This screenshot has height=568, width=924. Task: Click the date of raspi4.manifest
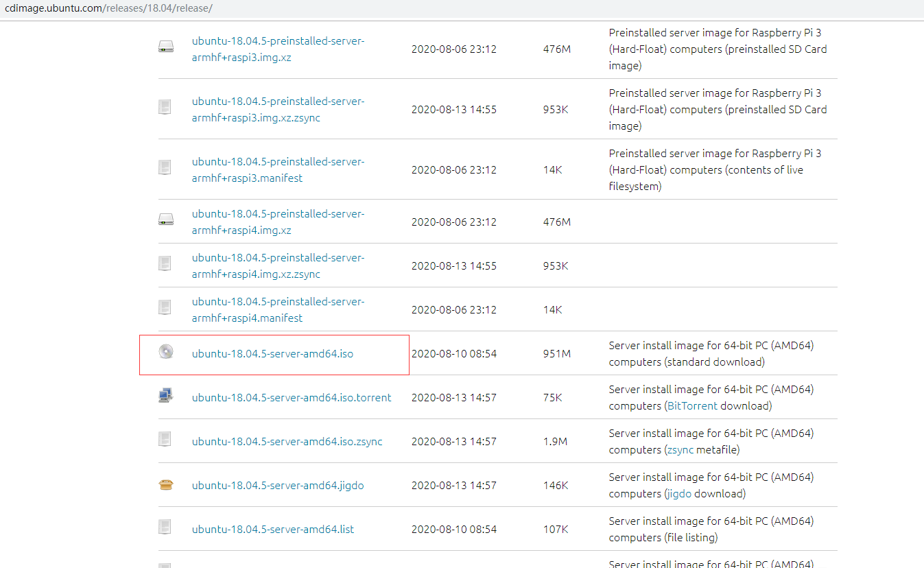454,310
